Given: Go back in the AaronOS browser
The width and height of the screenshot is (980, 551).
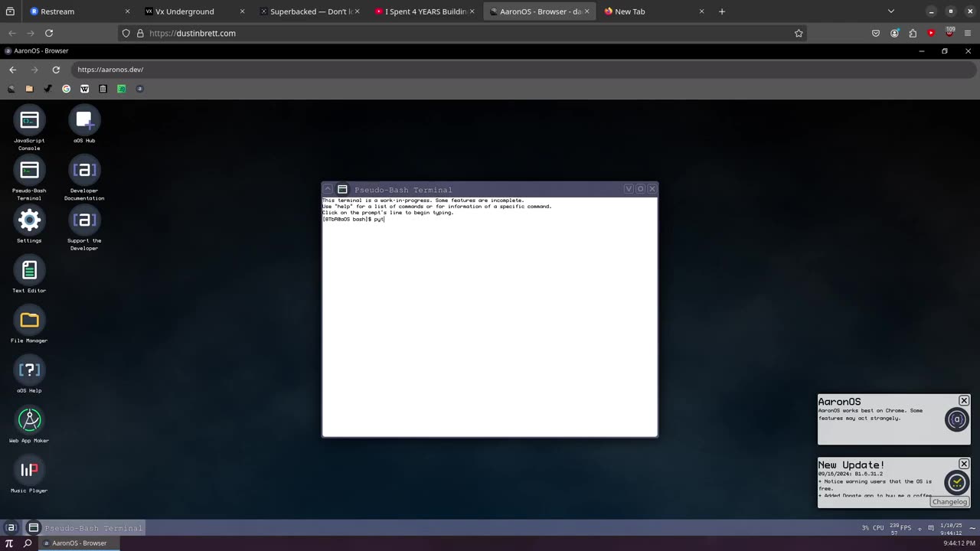Looking at the screenshot, I should pos(12,70).
